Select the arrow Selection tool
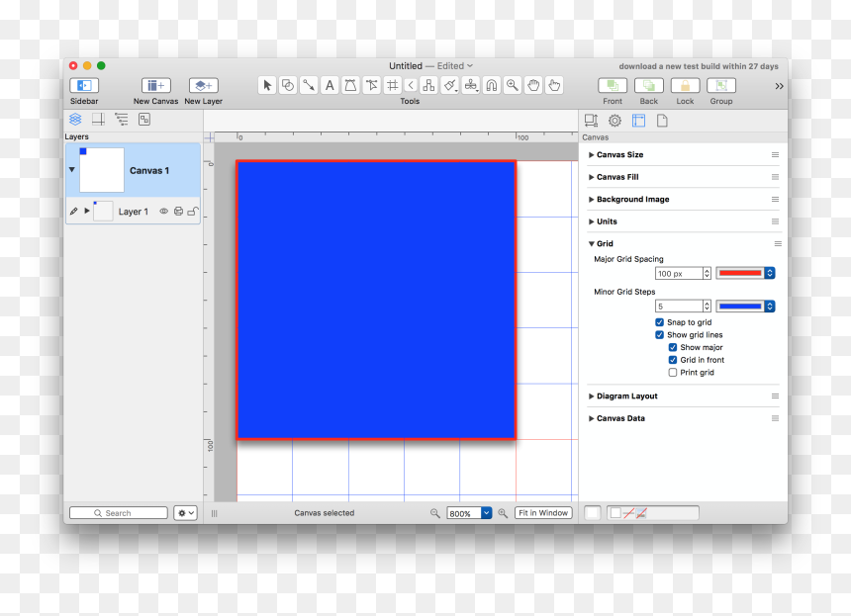This screenshot has width=851, height=616. tap(267, 85)
